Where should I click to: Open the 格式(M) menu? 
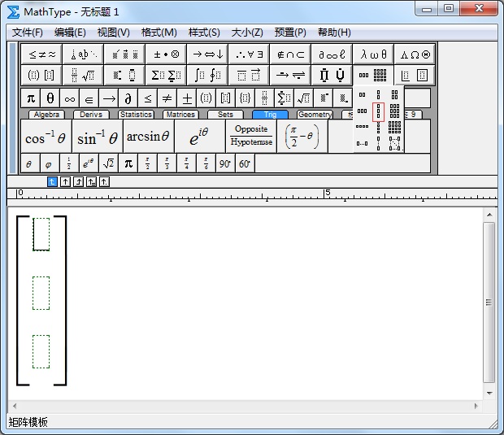159,33
